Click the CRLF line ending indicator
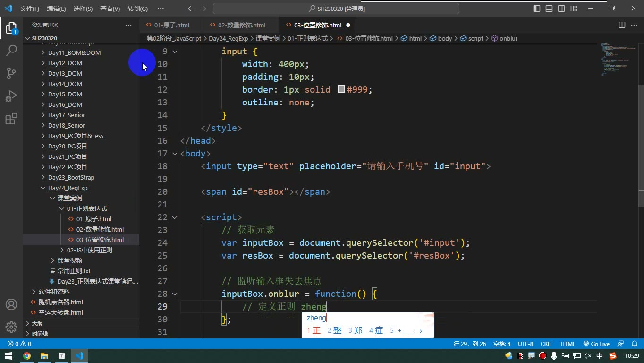The image size is (644, 363). [x=547, y=344]
